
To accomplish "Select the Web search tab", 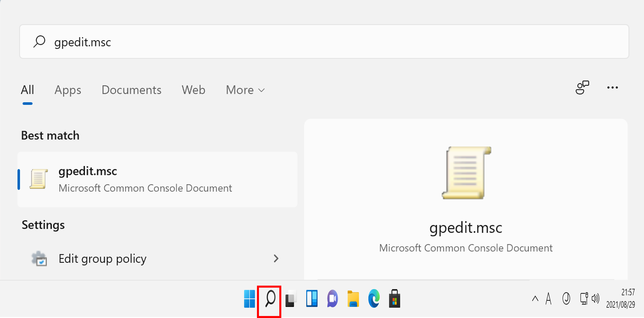I will [x=193, y=90].
